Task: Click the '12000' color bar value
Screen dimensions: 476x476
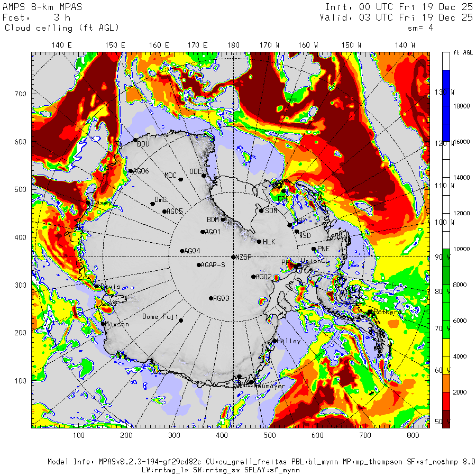Action: 461,214
